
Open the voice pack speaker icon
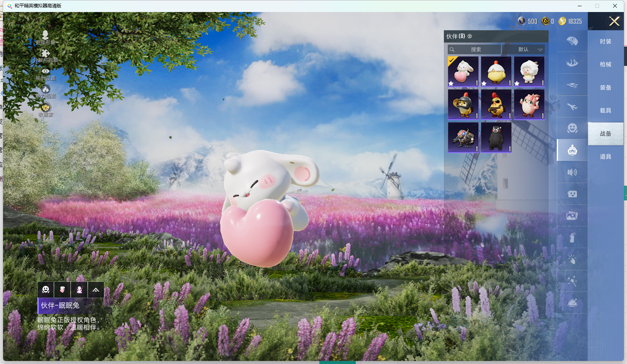[572, 172]
